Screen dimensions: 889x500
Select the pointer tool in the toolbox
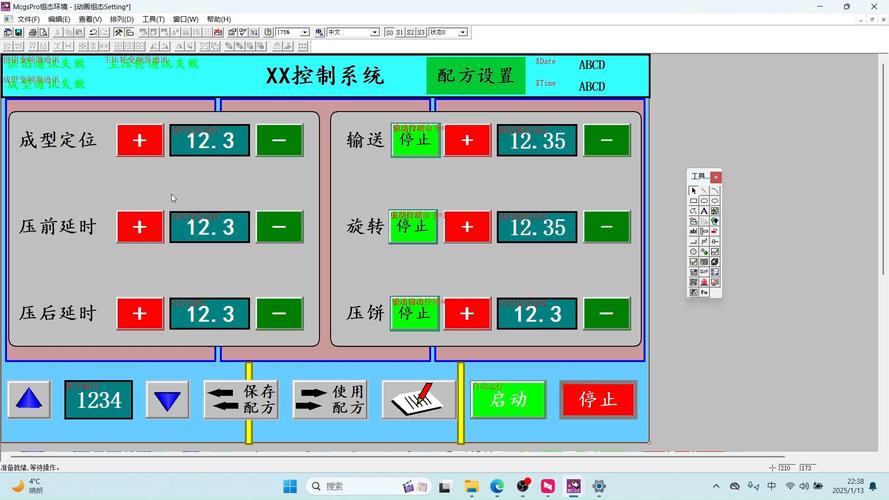pos(693,190)
